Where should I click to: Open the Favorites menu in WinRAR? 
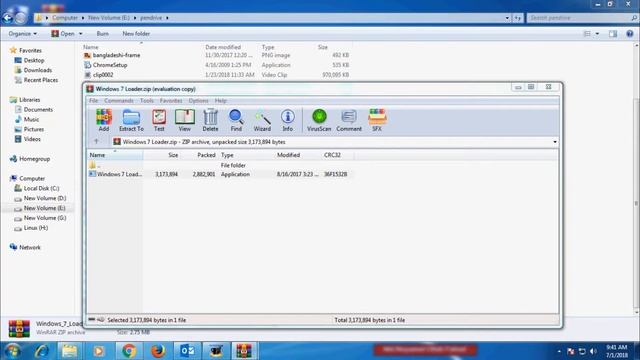coord(171,101)
